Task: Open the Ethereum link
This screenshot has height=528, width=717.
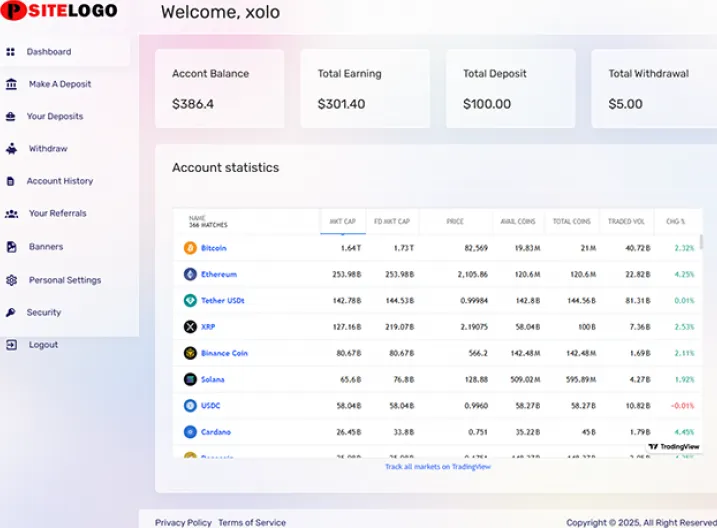Action: [x=219, y=274]
